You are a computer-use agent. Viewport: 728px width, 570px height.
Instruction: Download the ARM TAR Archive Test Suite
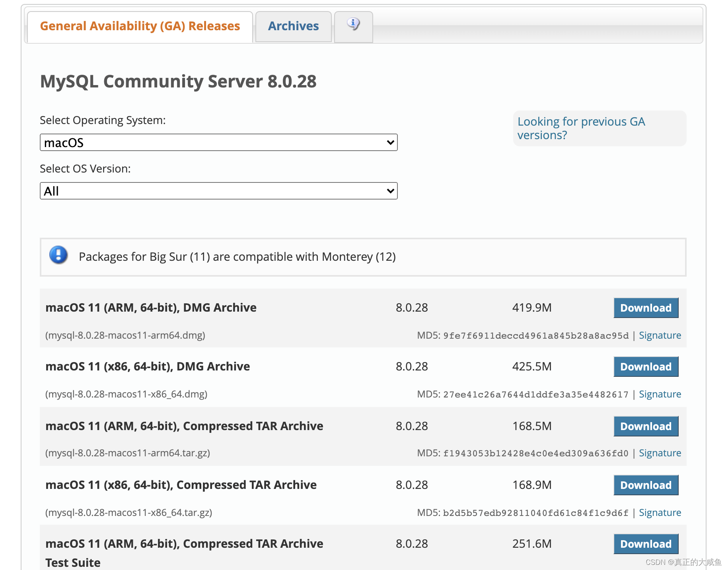646,544
